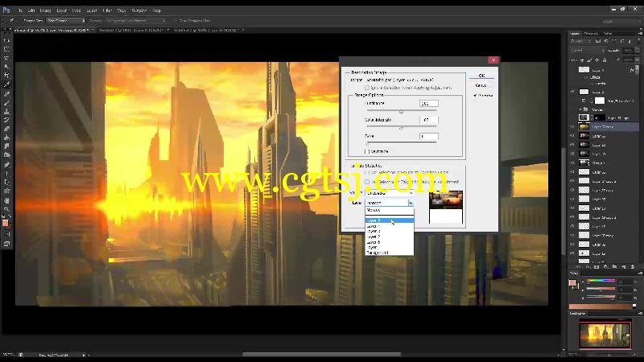644x362 pixels.
Task: Click the Fade slider track
Action: (x=401, y=143)
